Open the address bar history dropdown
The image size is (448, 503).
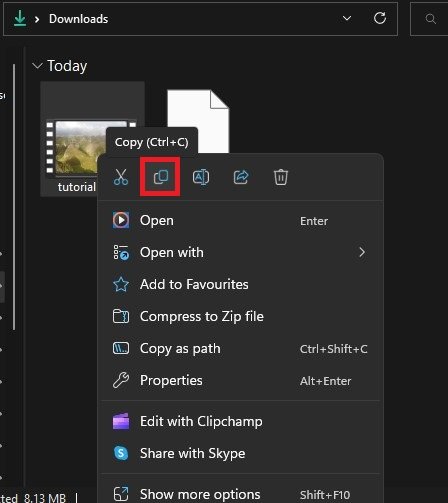click(x=347, y=18)
